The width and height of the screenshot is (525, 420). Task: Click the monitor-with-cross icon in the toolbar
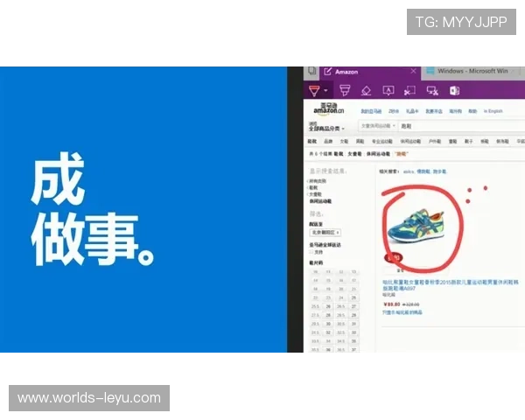click(432, 90)
